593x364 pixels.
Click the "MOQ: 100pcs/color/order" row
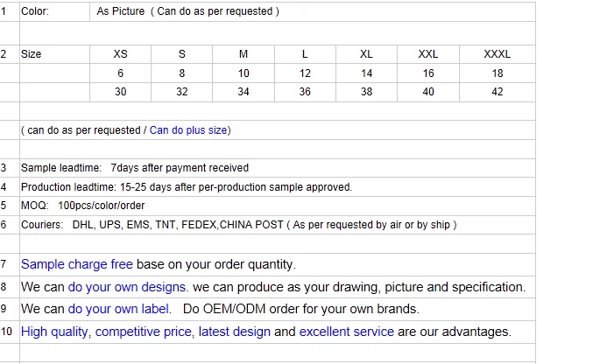click(83, 206)
